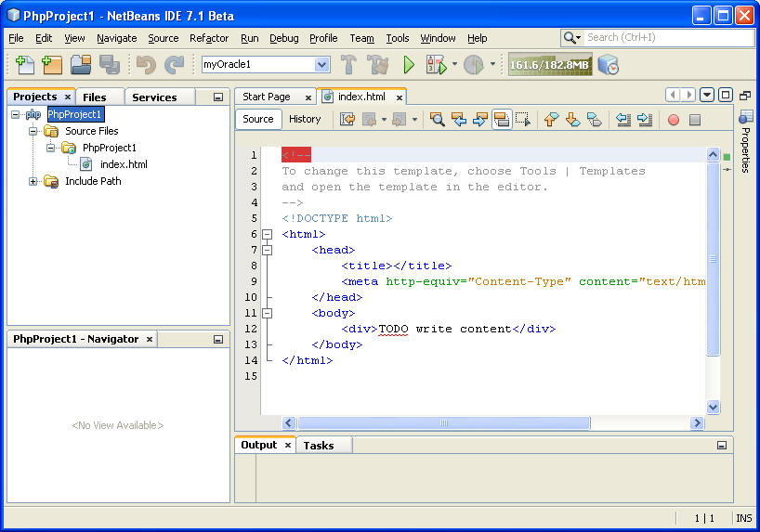Start macro recording with red circle icon
Image resolution: width=760 pixels, height=532 pixels.
pos(674,120)
